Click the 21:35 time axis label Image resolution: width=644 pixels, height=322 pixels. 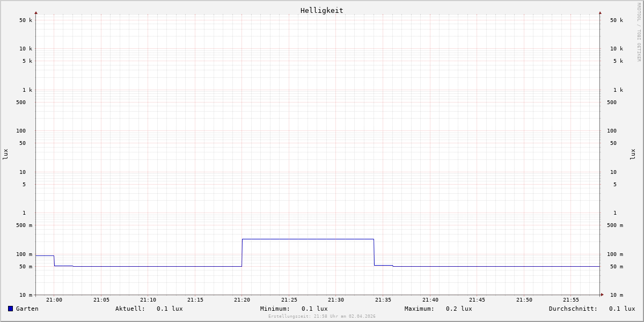(383, 300)
